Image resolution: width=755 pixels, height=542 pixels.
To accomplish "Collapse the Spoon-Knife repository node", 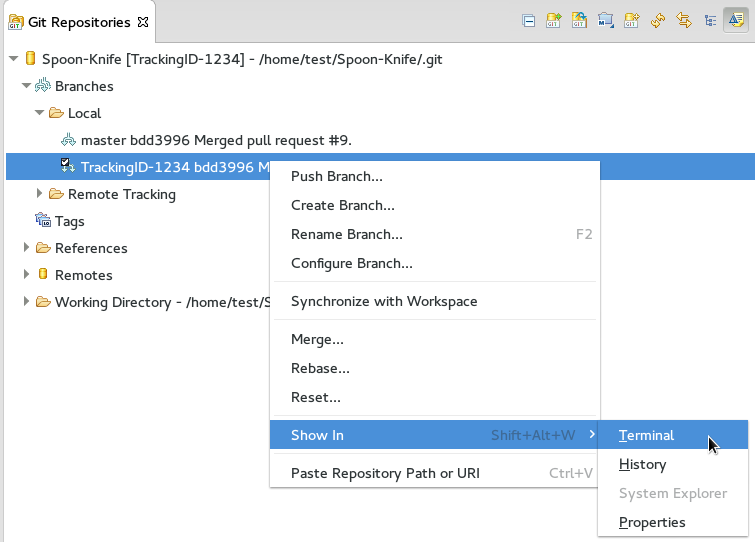I will coord(13,59).
